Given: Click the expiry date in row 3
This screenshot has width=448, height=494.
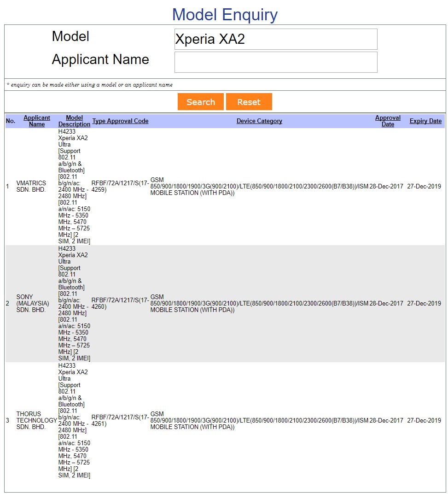Looking at the screenshot, I should pos(424,420).
